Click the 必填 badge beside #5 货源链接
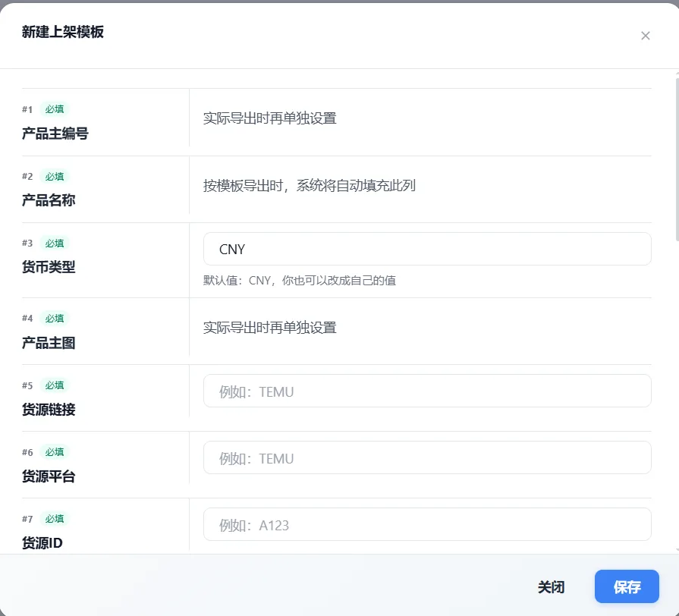This screenshot has height=616, width=679. (55, 385)
